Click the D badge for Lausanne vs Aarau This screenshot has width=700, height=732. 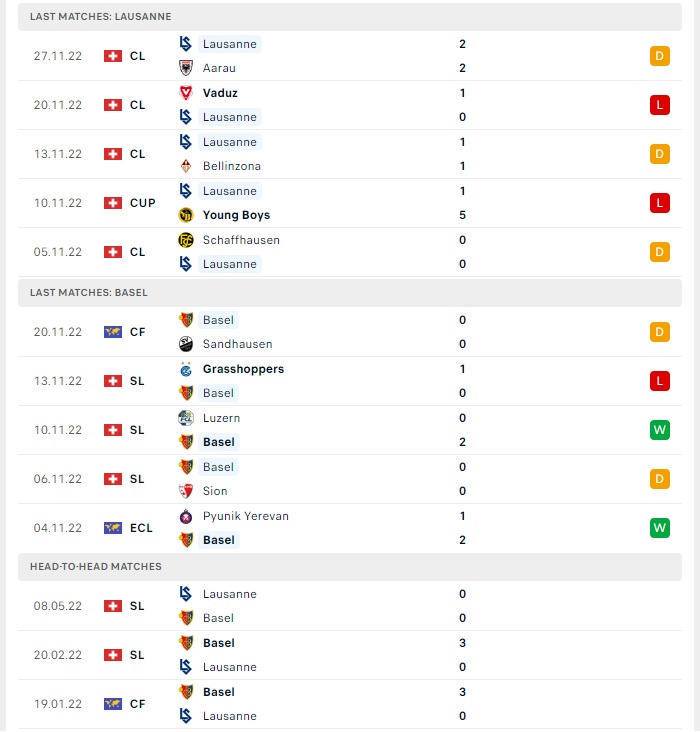(659, 56)
